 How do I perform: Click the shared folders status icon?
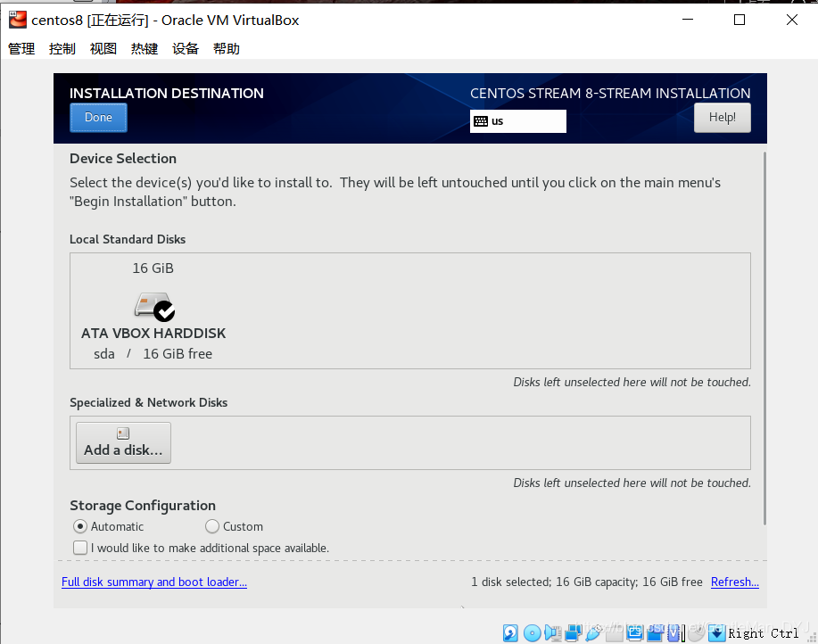click(614, 633)
